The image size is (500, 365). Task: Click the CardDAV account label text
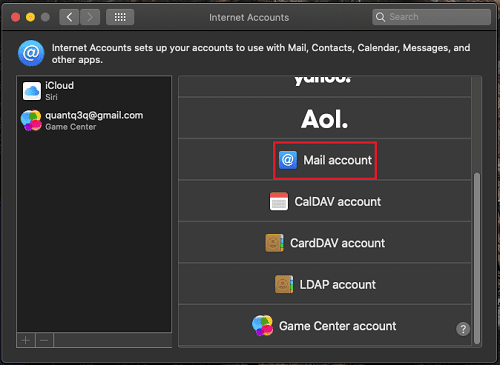click(337, 243)
